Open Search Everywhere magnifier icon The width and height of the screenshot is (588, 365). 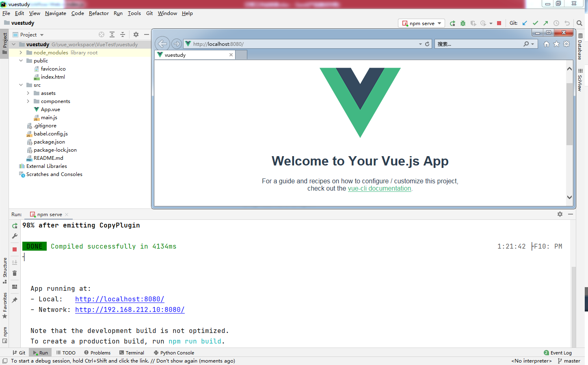click(579, 23)
